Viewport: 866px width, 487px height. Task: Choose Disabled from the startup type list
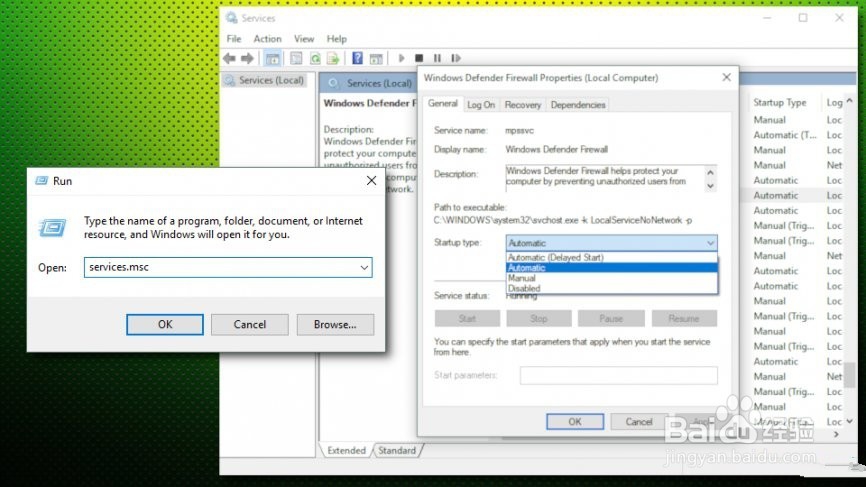611,288
